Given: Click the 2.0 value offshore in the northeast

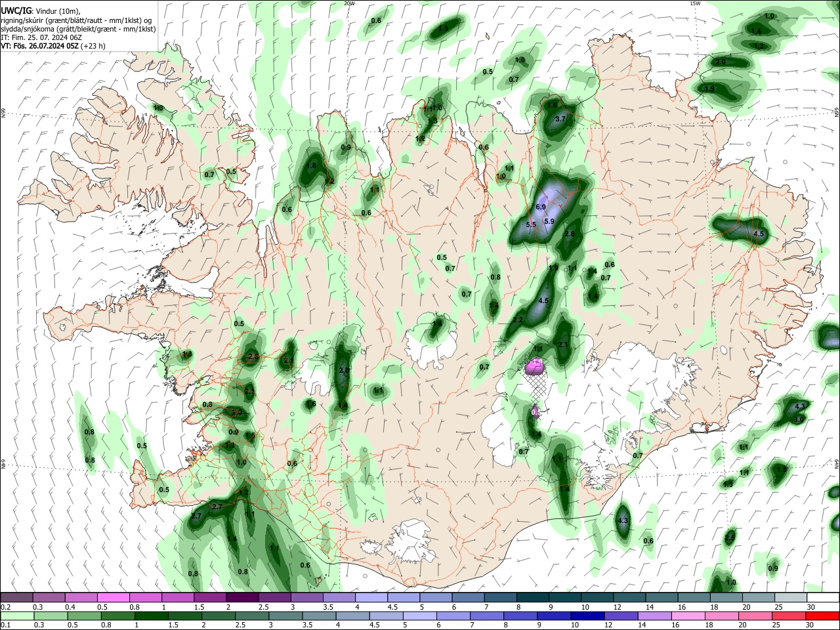Looking at the screenshot, I should tap(720, 62).
